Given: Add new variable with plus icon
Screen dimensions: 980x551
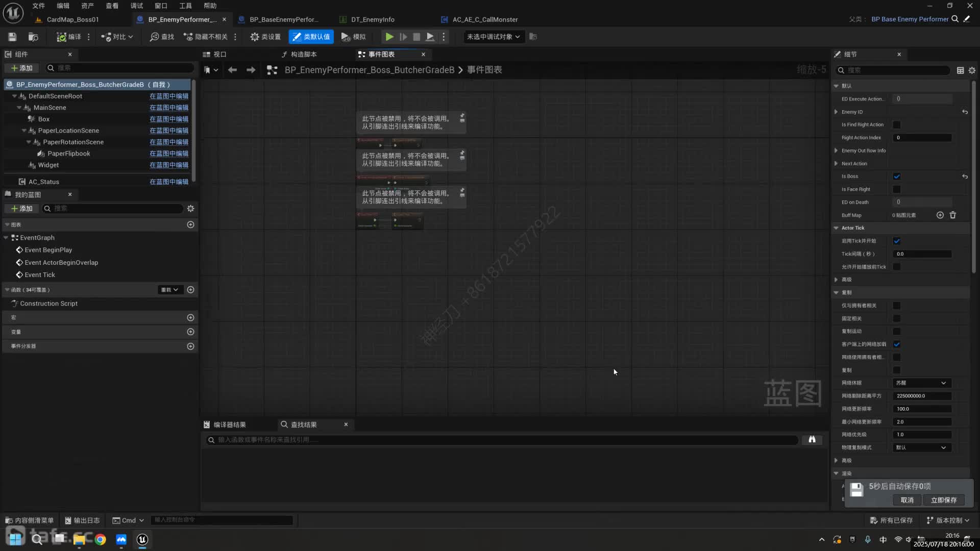Looking at the screenshot, I should [x=190, y=332].
